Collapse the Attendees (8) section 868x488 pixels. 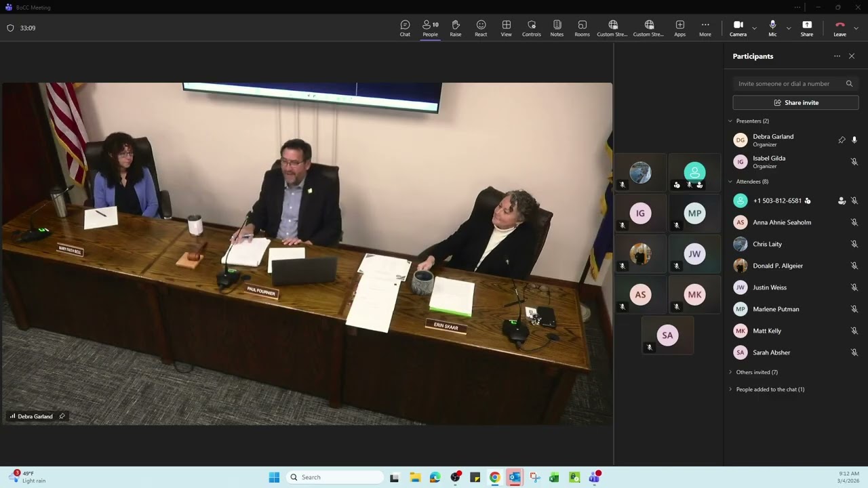(749, 182)
